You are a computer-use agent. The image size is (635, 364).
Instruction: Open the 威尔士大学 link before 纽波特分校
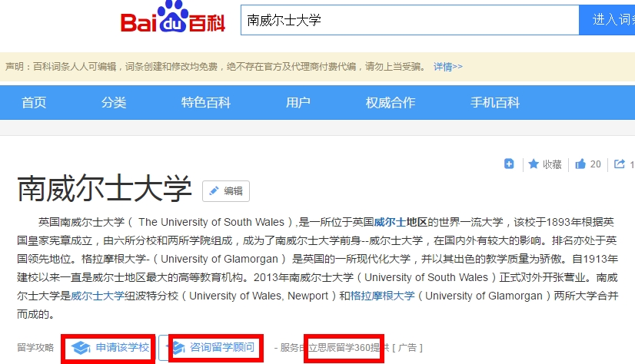pyautogui.click(x=98, y=296)
